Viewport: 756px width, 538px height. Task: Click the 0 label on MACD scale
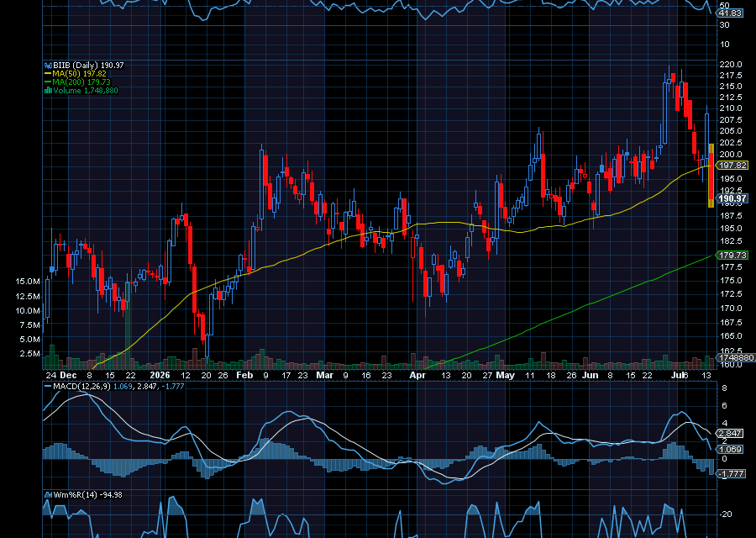click(x=725, y=459)
